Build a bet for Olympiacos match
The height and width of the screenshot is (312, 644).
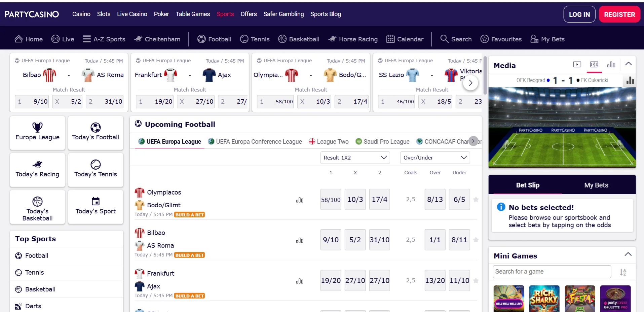coord(190,215)
